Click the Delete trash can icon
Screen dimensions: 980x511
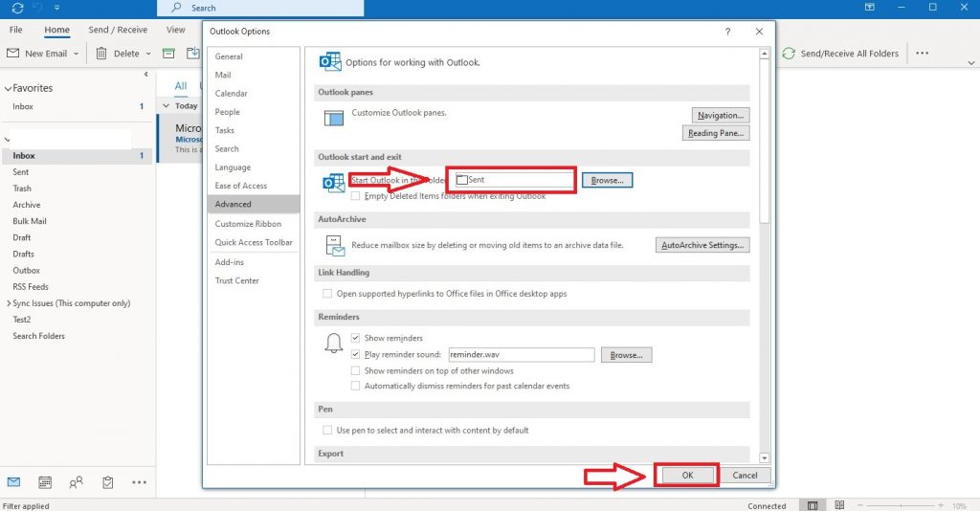pyautogui.click(x=101, y=53)
